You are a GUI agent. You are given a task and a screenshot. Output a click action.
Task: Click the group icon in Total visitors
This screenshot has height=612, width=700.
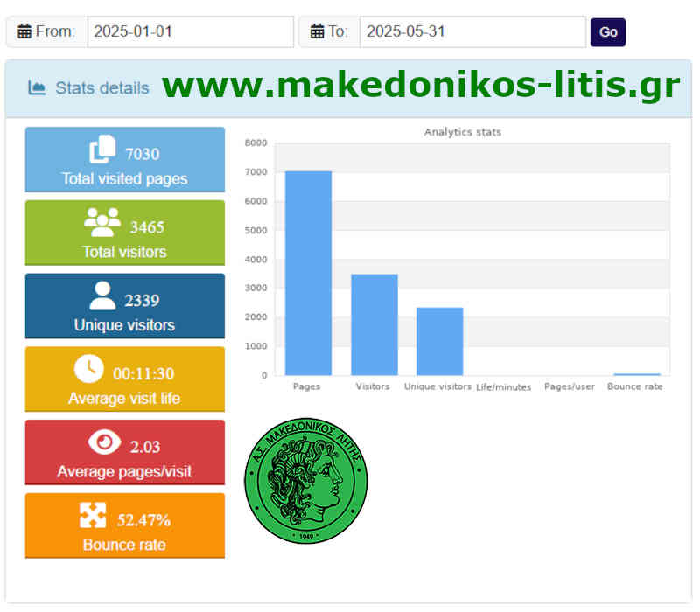pyautogui.click(x=102, y=224)
